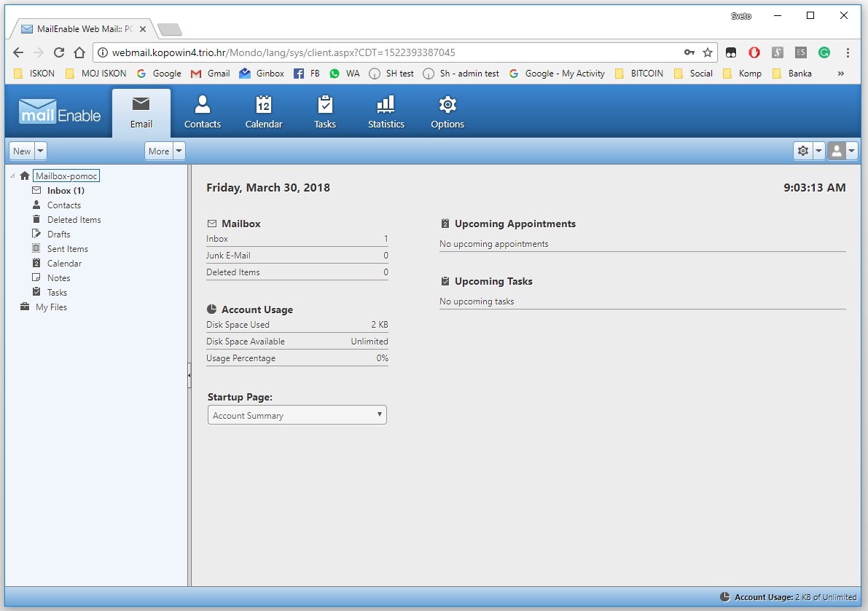Open the Ginbox bookmark
The height and width of the screenshot is (611, 868).
point(262,74)
